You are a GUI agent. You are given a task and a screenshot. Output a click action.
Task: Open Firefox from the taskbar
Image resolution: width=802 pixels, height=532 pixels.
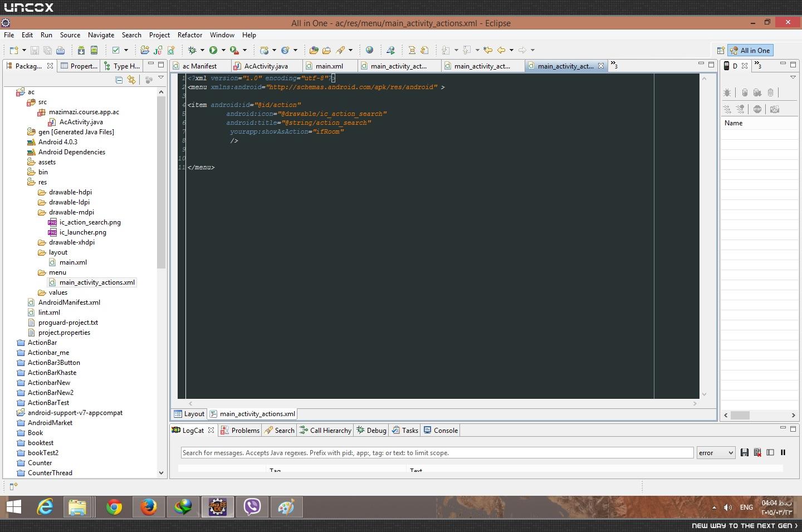[x=149, y=507]
